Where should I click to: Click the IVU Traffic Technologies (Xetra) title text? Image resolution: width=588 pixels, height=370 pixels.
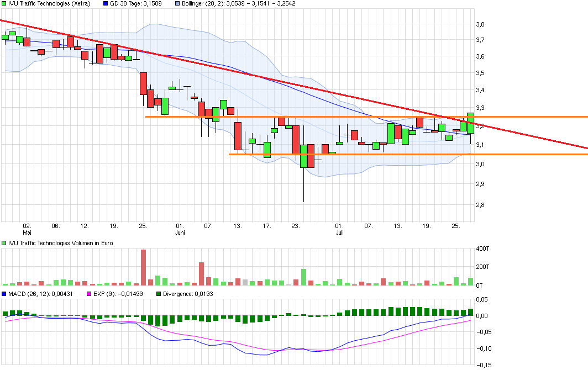coord(50,3)
